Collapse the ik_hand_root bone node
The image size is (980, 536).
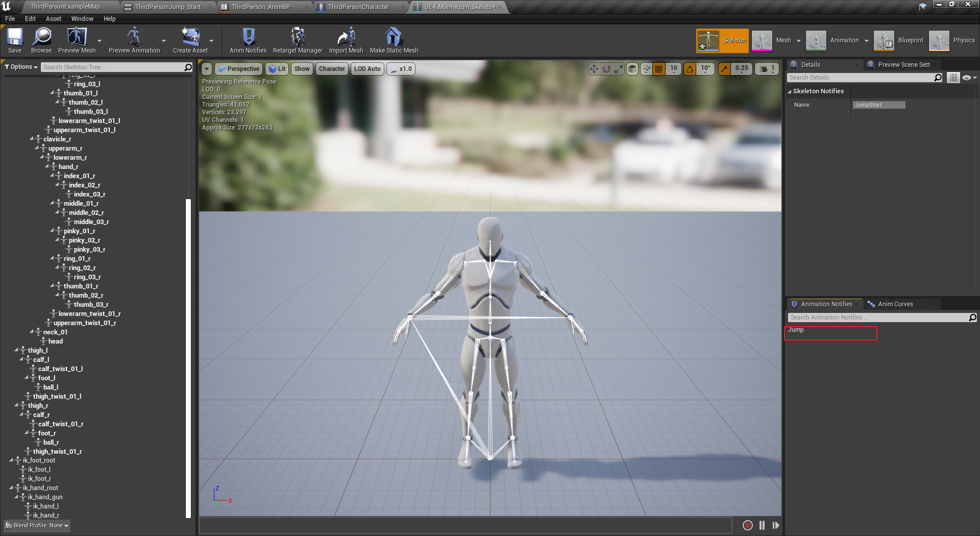tap(11, 488)
